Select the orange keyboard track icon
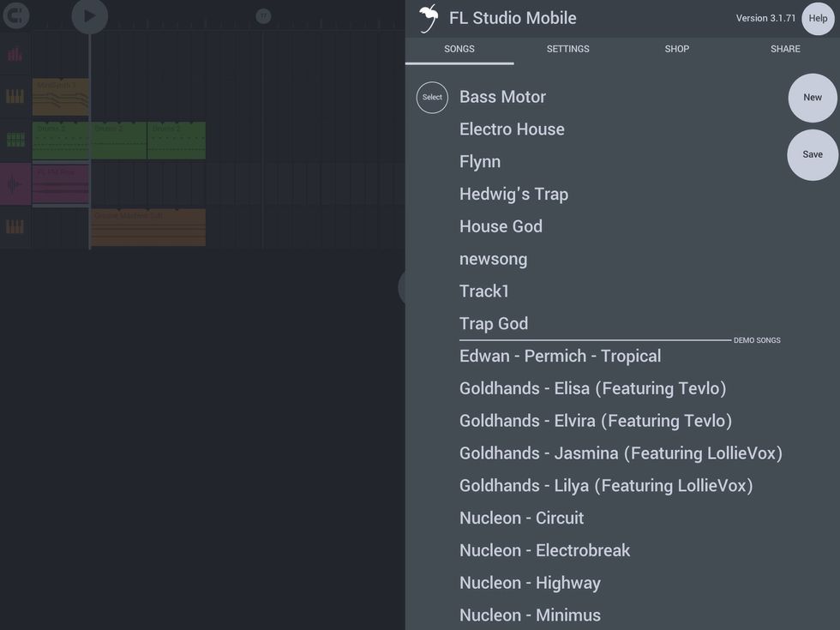840x630 pixels. 15,226
